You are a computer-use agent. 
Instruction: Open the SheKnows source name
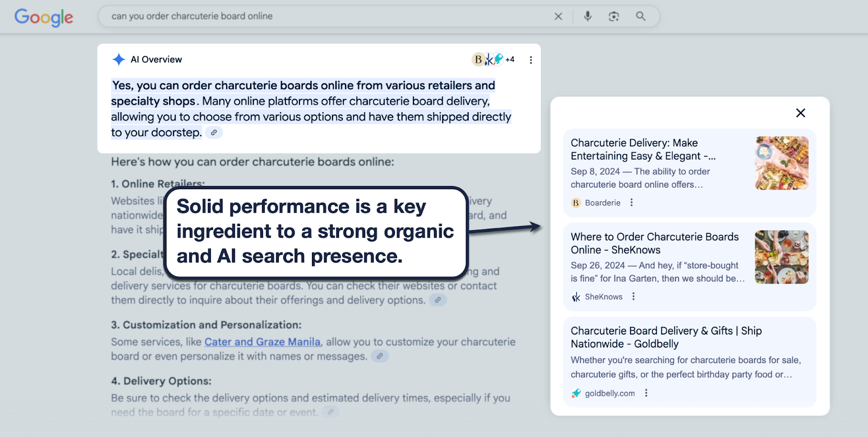603,297
